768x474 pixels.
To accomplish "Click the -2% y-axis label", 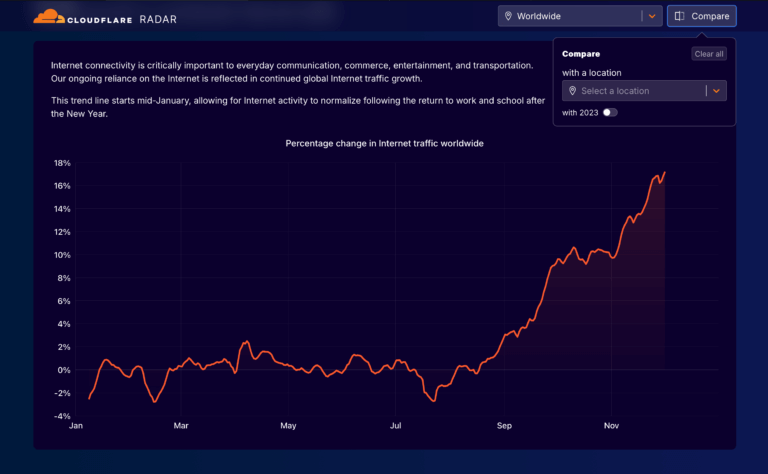I will (x=62, y=393).
